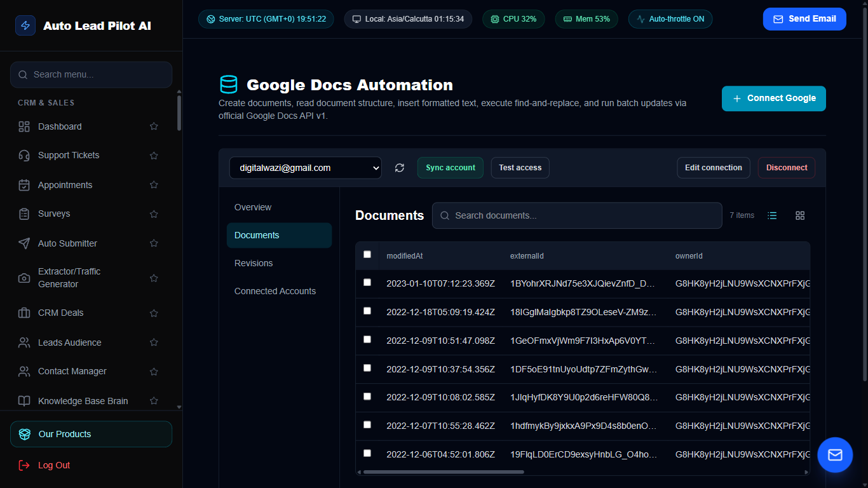
Task: Click the Support Tickets headset icon
Action: [24, 155]
